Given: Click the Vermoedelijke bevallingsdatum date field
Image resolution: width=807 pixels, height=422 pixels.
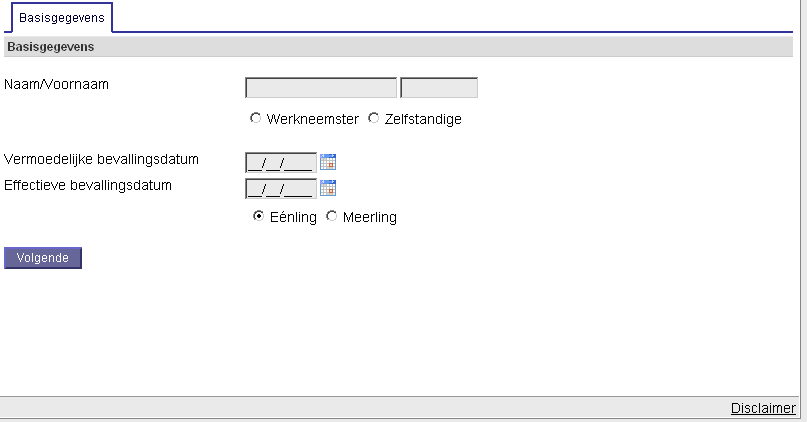Looking at the screenshot, I should pos(281,162).
